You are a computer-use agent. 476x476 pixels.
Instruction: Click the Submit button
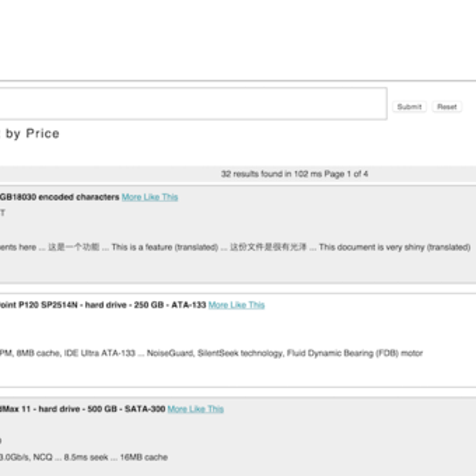(x=409, y=107)
